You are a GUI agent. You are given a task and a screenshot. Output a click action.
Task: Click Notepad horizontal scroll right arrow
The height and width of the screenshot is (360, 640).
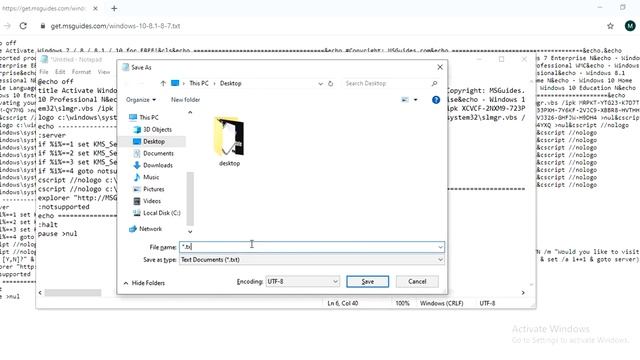(523, 293)
